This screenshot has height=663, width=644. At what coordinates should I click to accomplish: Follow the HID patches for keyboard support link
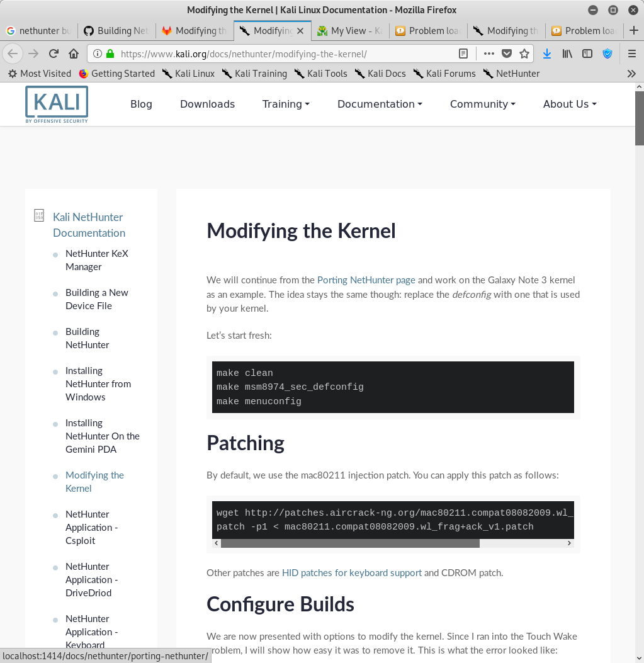(x=351, y=572)
